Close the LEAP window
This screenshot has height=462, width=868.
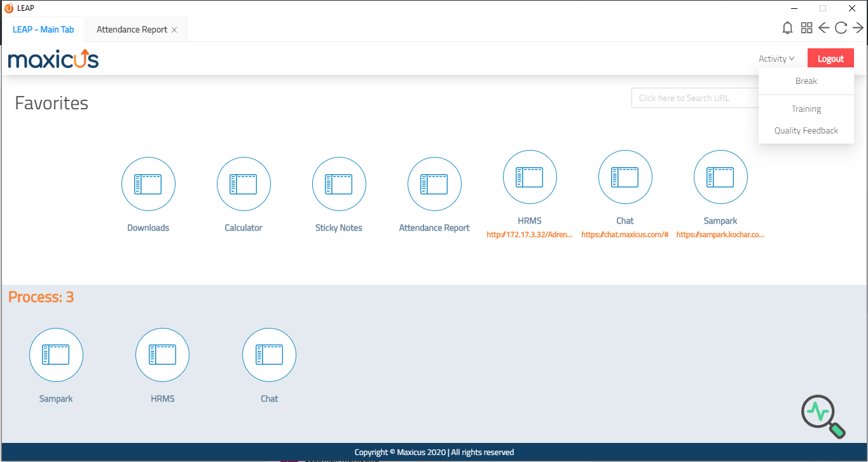852,8
